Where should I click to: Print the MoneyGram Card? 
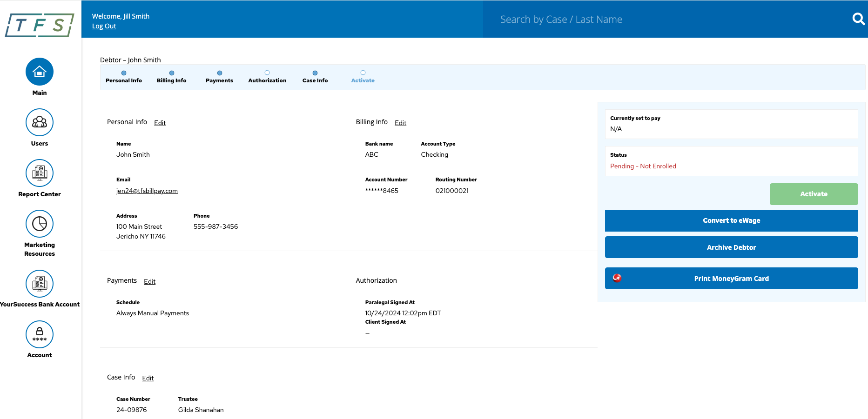click(x=731, y=279)
